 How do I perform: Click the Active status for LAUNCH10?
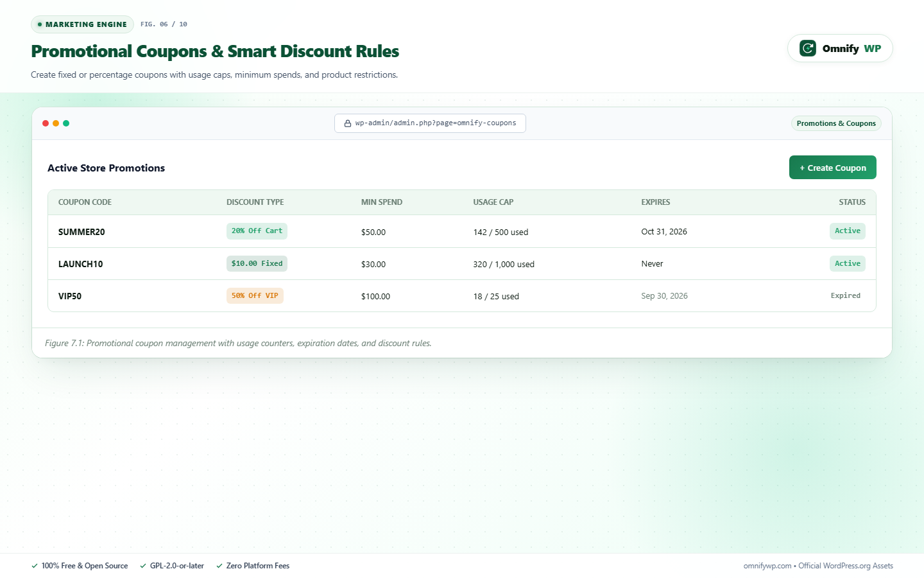click(x=848, y=263)
